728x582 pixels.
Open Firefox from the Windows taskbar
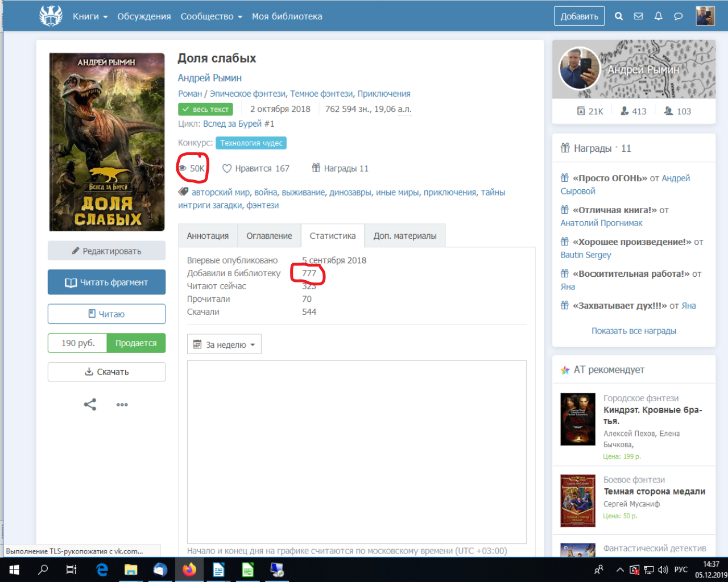pos(189,569)
